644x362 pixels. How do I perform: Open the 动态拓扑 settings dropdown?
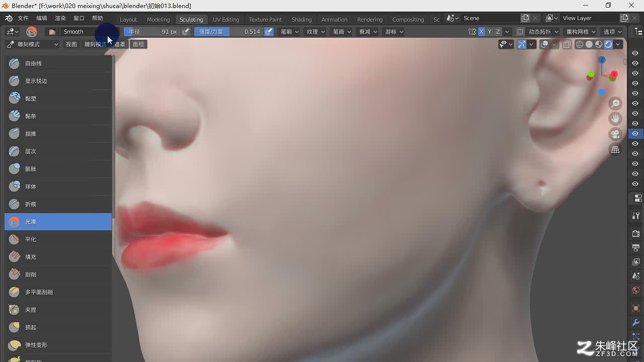[x=543, y=32]
